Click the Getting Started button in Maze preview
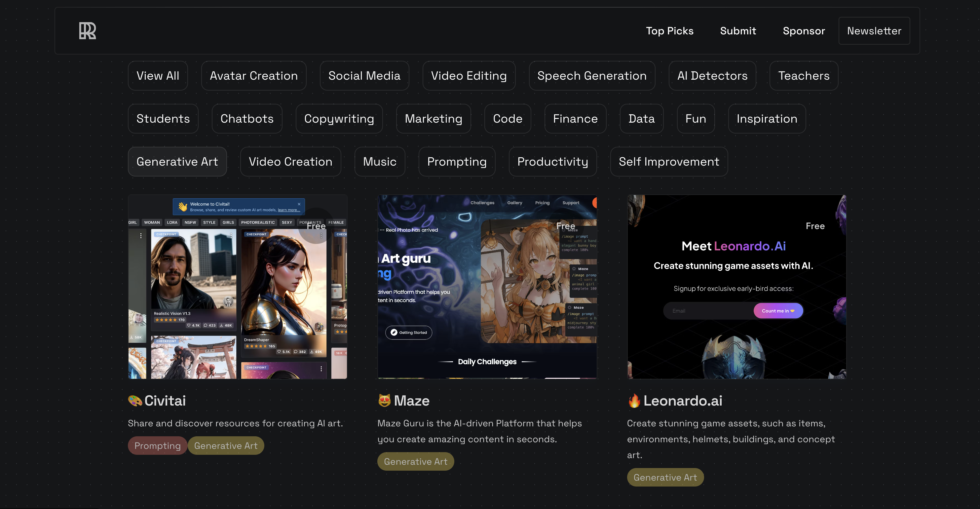The height and width of the screenshot is (509, 980). (x=409, y=333)
